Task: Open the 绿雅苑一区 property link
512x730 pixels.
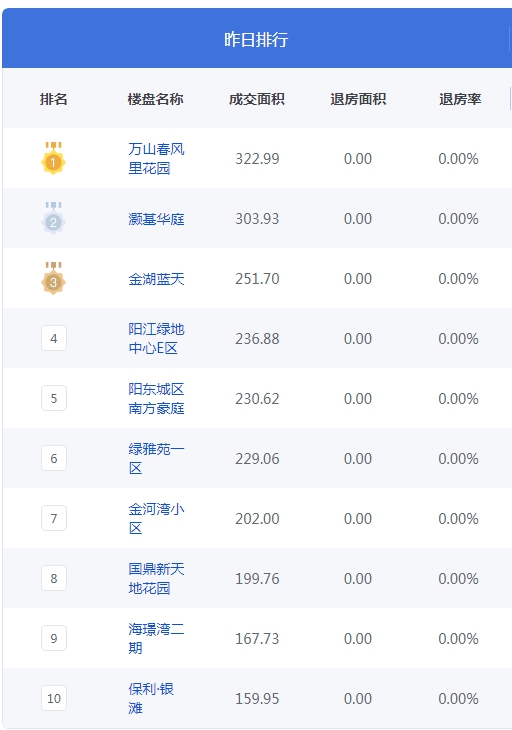Action: pos(156,459)
